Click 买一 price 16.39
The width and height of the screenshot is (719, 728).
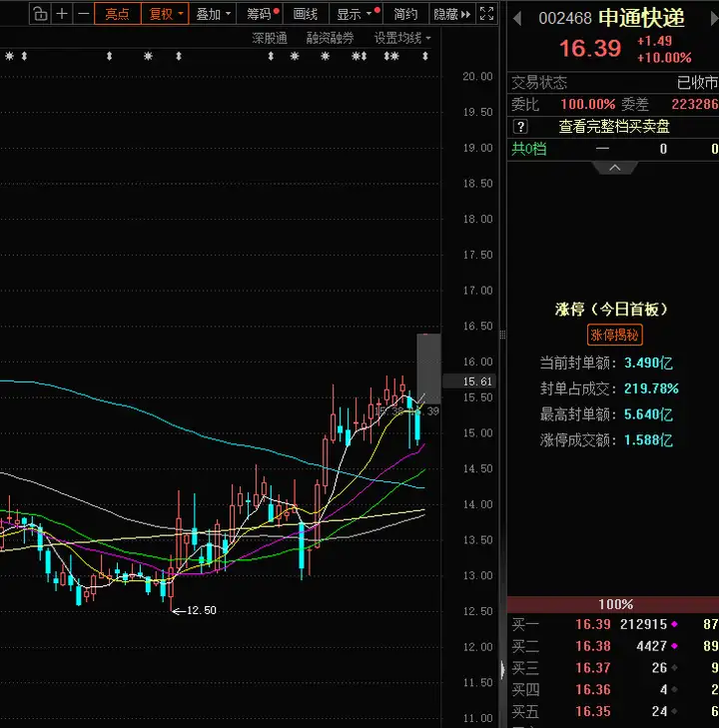pos(593,624)
